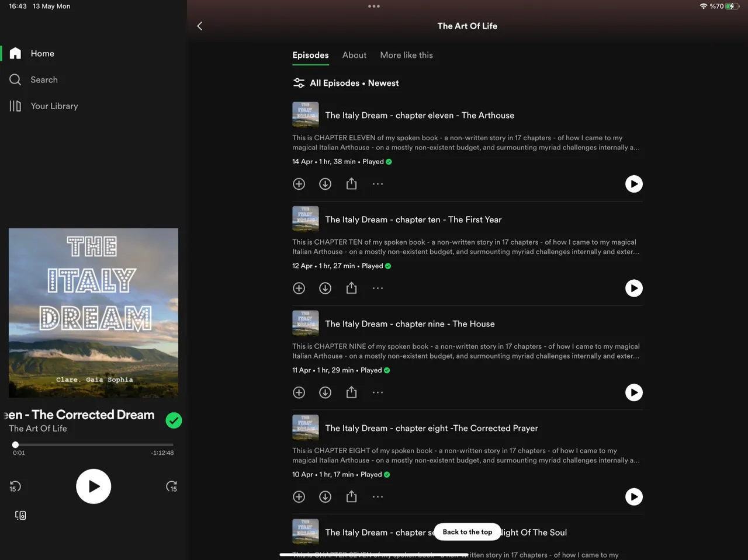
Task: Download chapter nine The House
Action: 325,392
